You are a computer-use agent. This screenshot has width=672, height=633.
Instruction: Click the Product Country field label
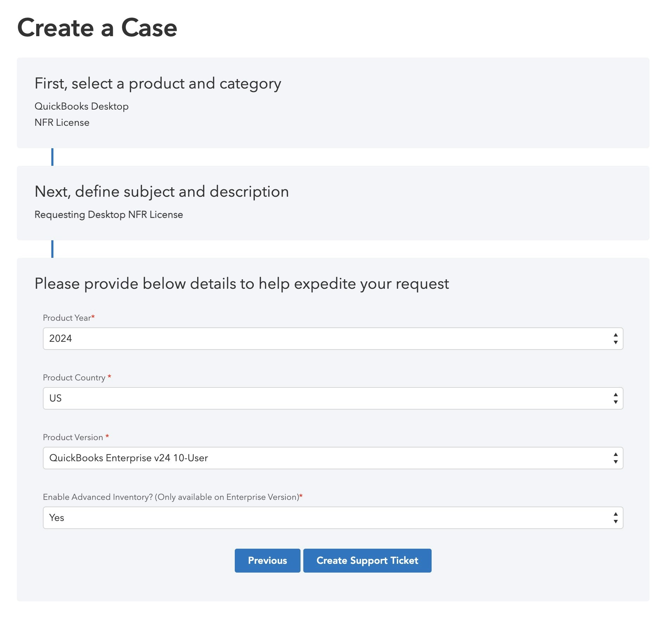click(x=74, y=378)
